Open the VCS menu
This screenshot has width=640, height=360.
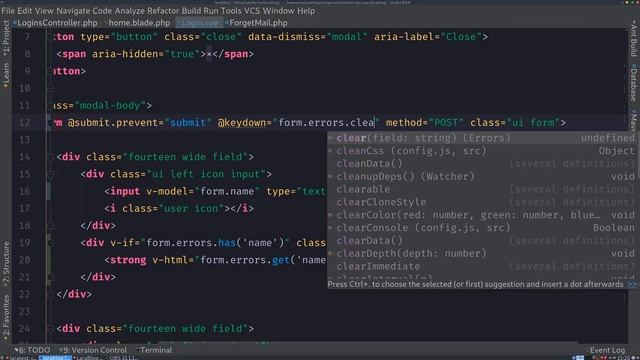[x=252, y=11]
